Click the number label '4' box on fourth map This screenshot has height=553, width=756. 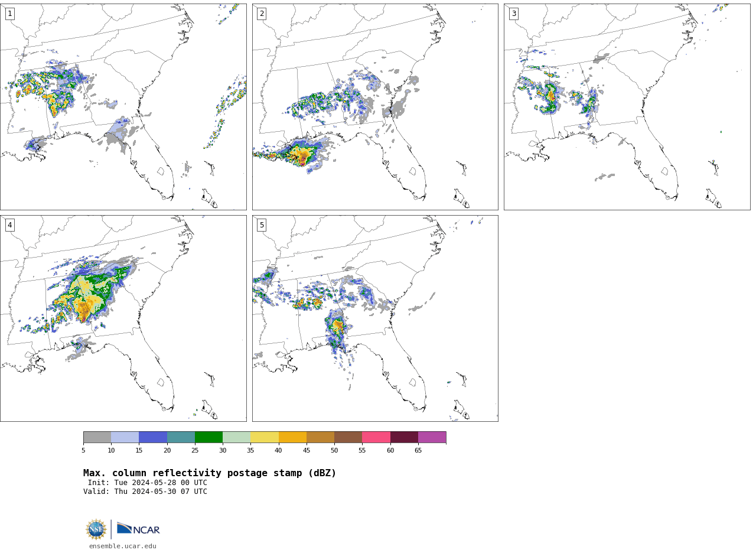(9, 225)
